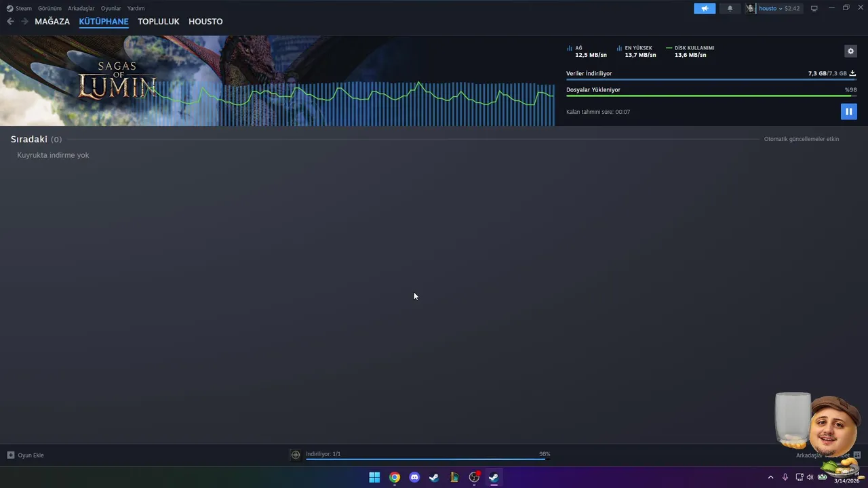Viewport: 868px width, 488px height.
Task: Click the Sıradaki (0) queue header
Action: point(36,139)
